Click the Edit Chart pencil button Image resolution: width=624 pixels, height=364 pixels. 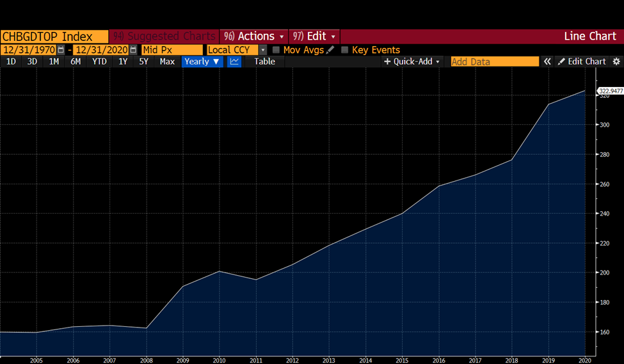[x=581, y=61]
